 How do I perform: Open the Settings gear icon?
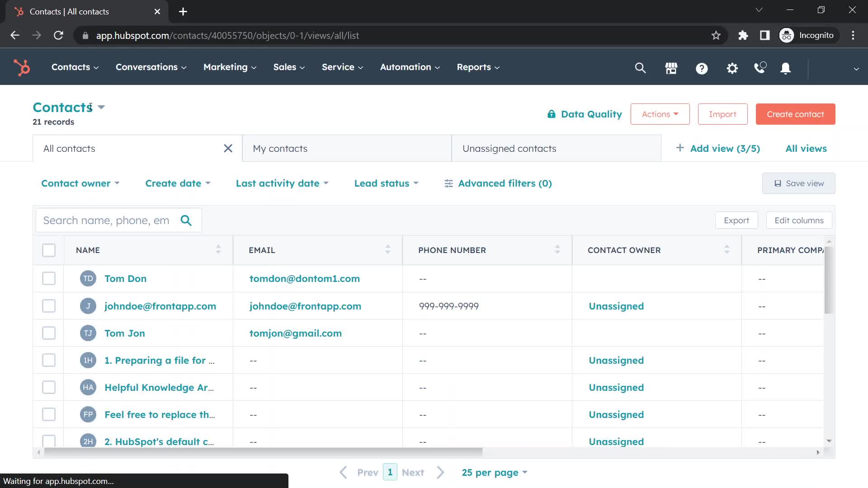coord(732,68)
